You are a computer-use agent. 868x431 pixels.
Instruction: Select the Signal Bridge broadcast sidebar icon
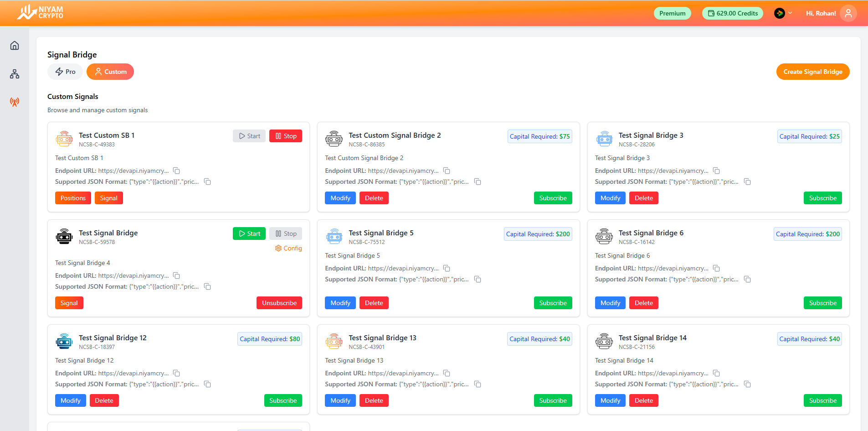15,102
